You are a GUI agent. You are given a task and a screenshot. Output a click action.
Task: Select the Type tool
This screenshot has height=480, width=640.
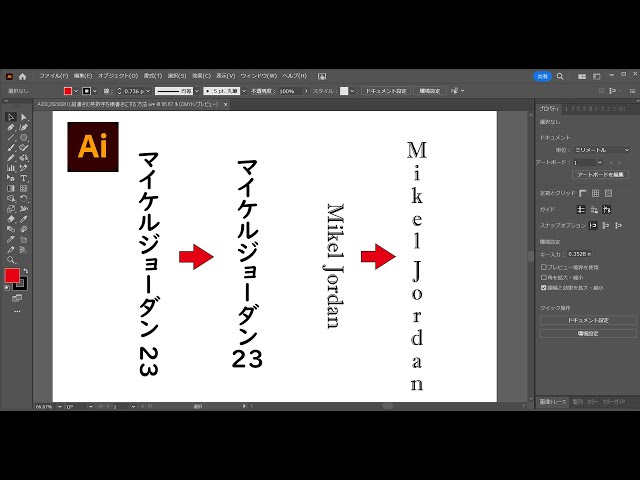(x=24, y=177)
